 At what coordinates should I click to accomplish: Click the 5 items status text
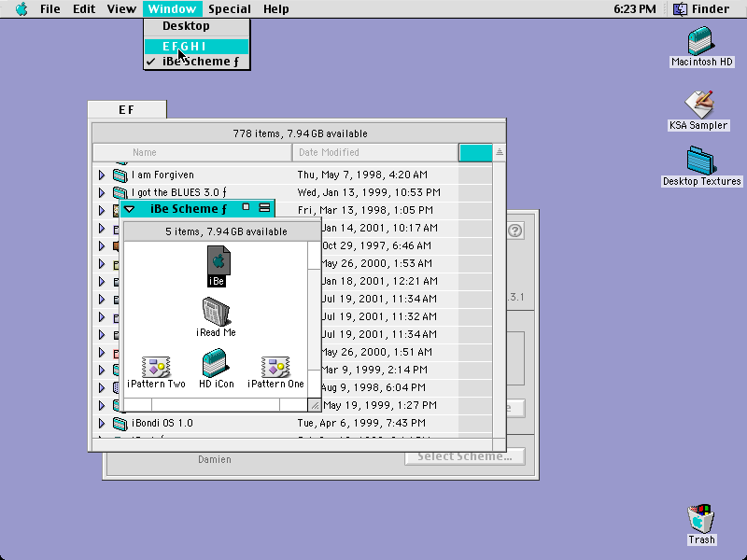tap(226, 231)
